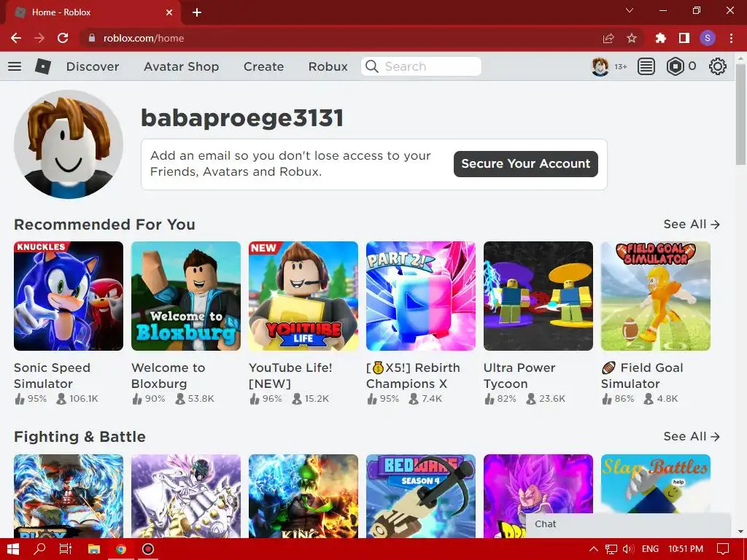This screenshot has width=747, height=560.
Task: Open a new browser tab
Action: (x=197, y=12)
